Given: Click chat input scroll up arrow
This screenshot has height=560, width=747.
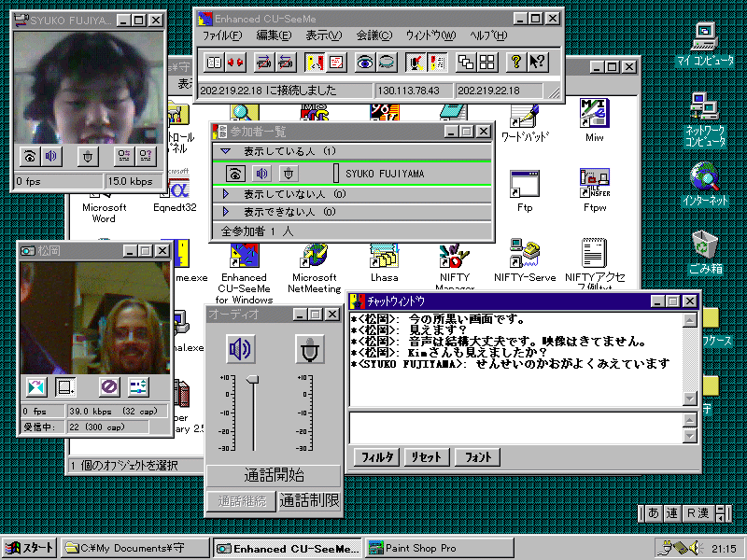Looking at the screenshot, I should tap(690, 419).
